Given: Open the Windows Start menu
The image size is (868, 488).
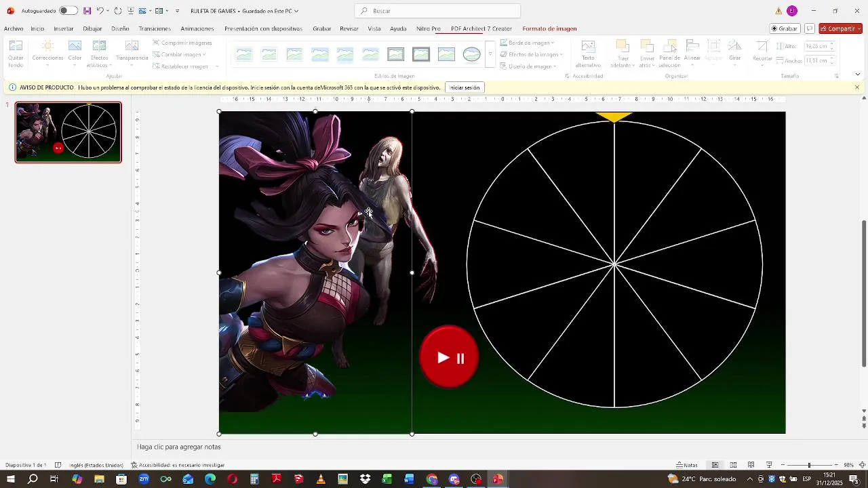Looking at the screenshot, I should (11, 479).
